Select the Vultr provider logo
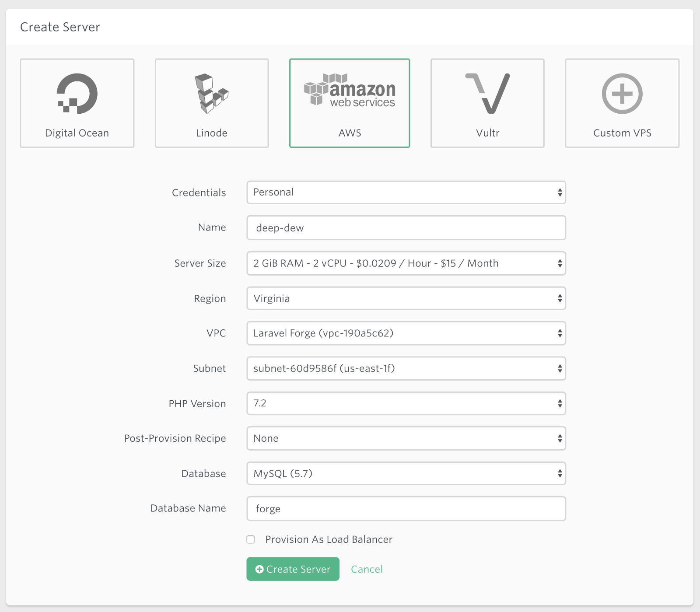The width and height of the screenshot is (700, 612). click(487, 94)
